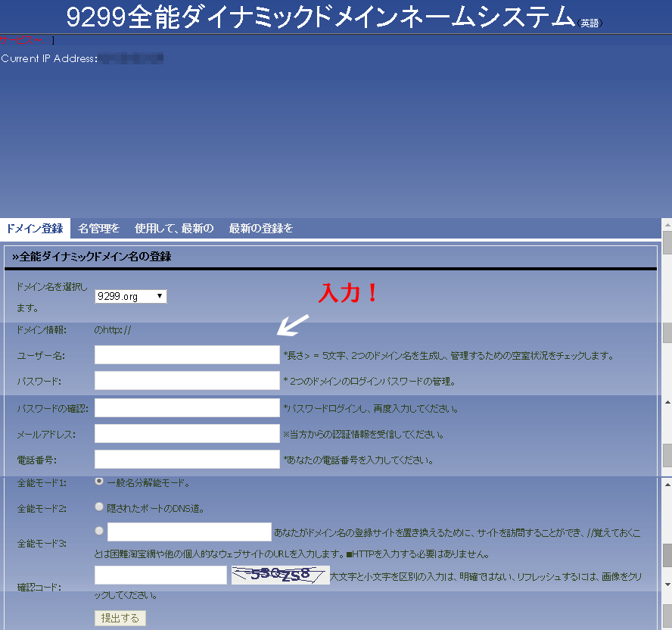This screenshot has width=672, height=630.
Task: Click the 'のhttp://' domain info text
Action: [x=113, y=330]
